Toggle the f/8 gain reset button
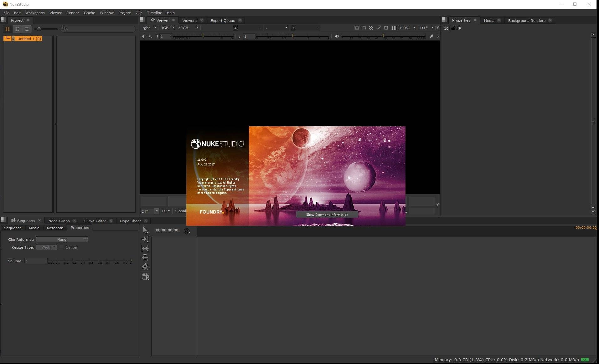 click(150, 36)
